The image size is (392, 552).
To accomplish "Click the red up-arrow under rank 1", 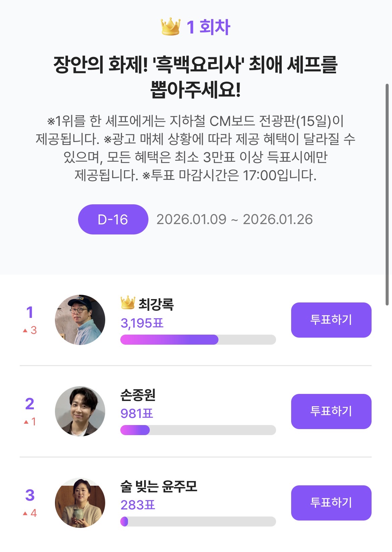I will pyautogui.click(x=25, y=331).
